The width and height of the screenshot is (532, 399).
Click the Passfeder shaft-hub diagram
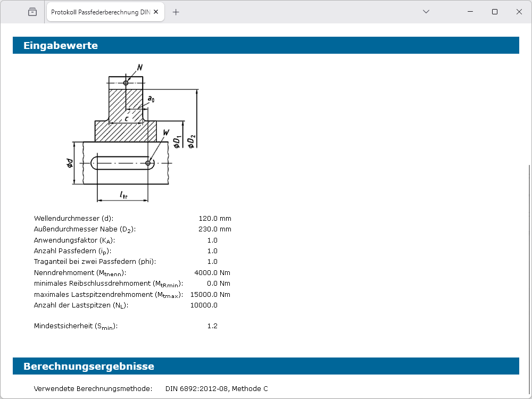tap(133, 132)
